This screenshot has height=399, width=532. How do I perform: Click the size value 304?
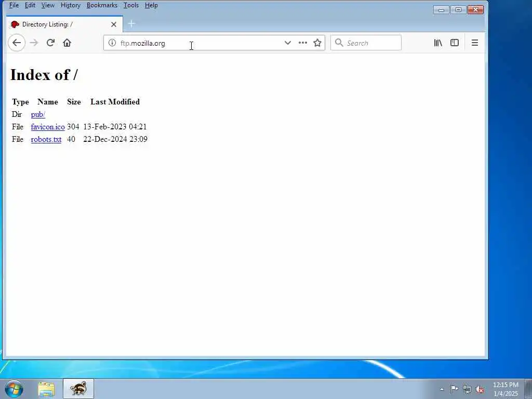click(x=73, y=127)
